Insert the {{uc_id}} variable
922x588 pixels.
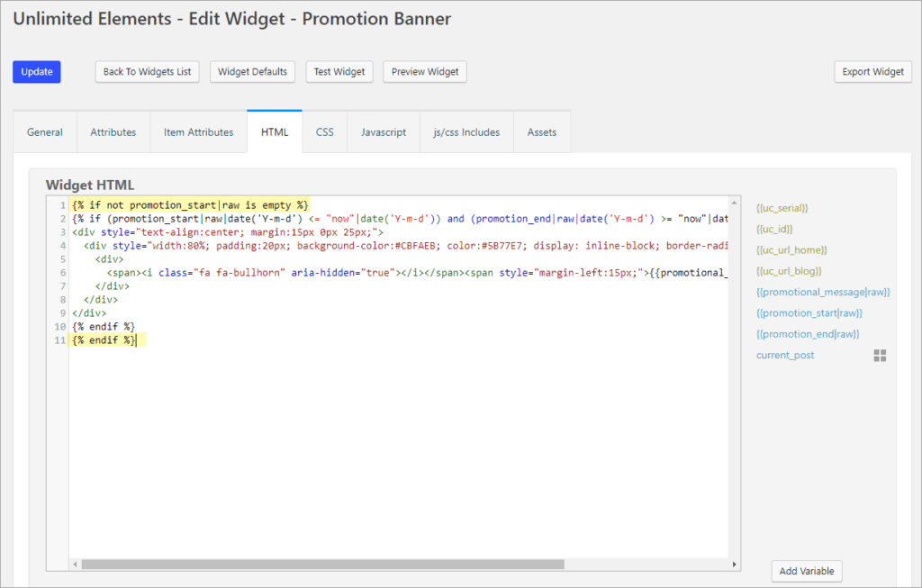tap(774, 230)
